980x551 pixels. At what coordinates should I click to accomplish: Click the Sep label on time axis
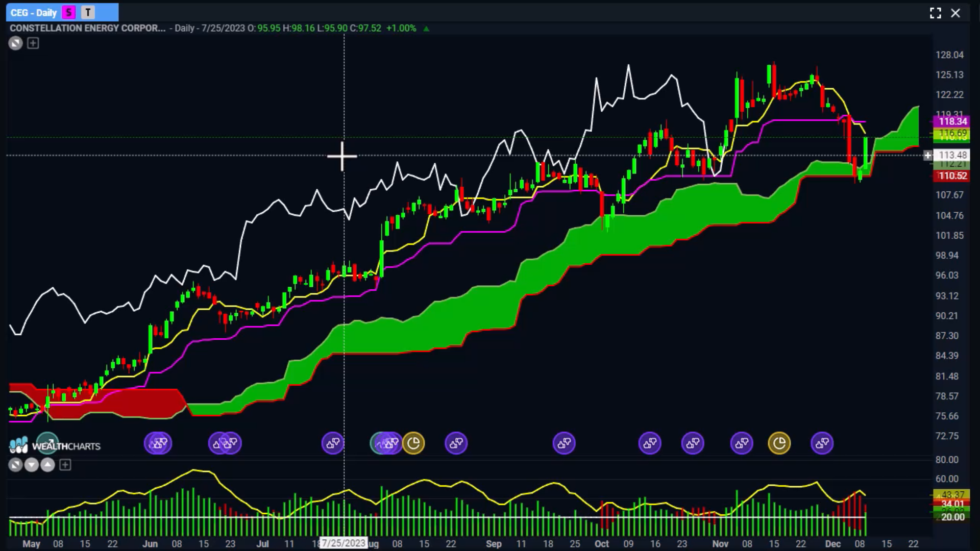point(494,543)
